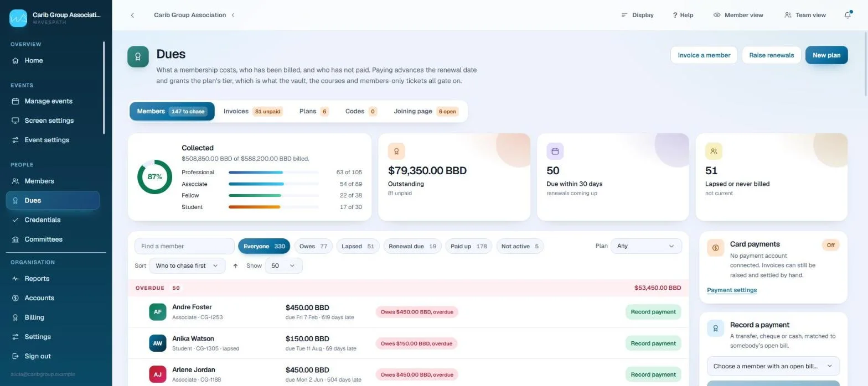The width and height of the screenshot is (868, 386).
Task: Create a New plan
Action: coord(826,55)
